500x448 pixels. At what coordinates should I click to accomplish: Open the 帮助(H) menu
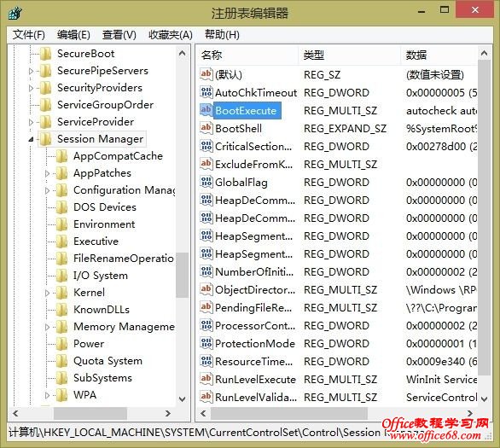click(x=222, y=34)
